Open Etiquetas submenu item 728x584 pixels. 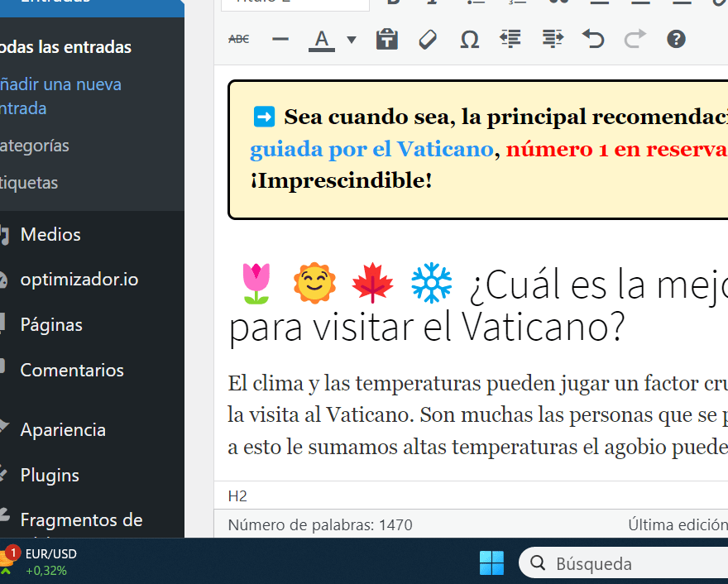[x=29, y=183]
